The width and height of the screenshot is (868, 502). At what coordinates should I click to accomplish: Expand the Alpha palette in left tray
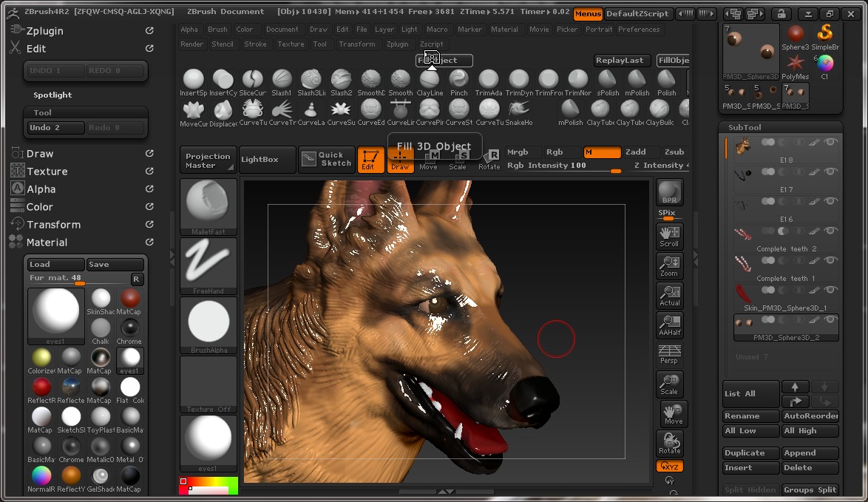41,189
